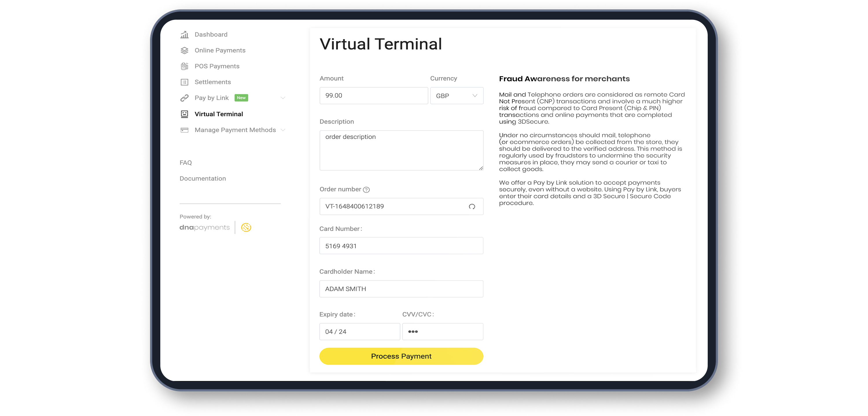This screenshot has width=868, height=416.
Task: Switch to the Settlements page
Action: point(213,82)
